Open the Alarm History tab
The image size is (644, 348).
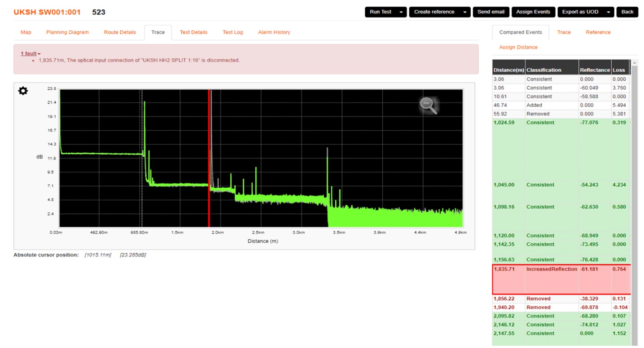coord(274,32)
